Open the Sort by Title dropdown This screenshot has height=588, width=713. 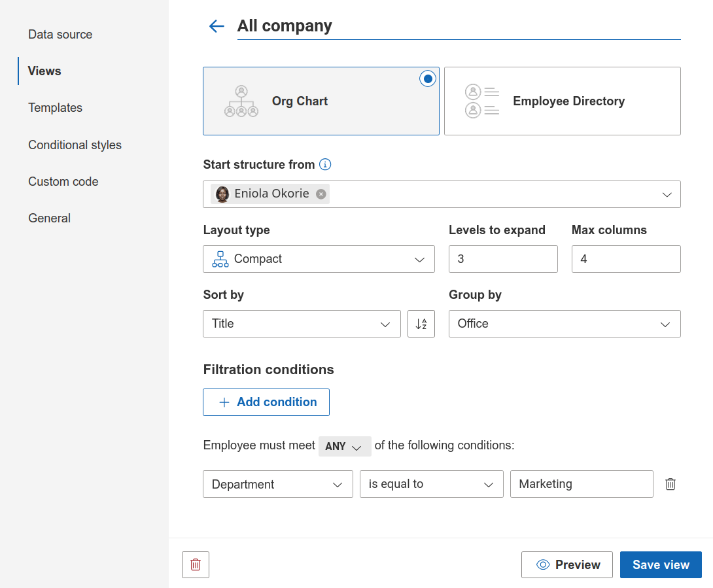(302, 324)
